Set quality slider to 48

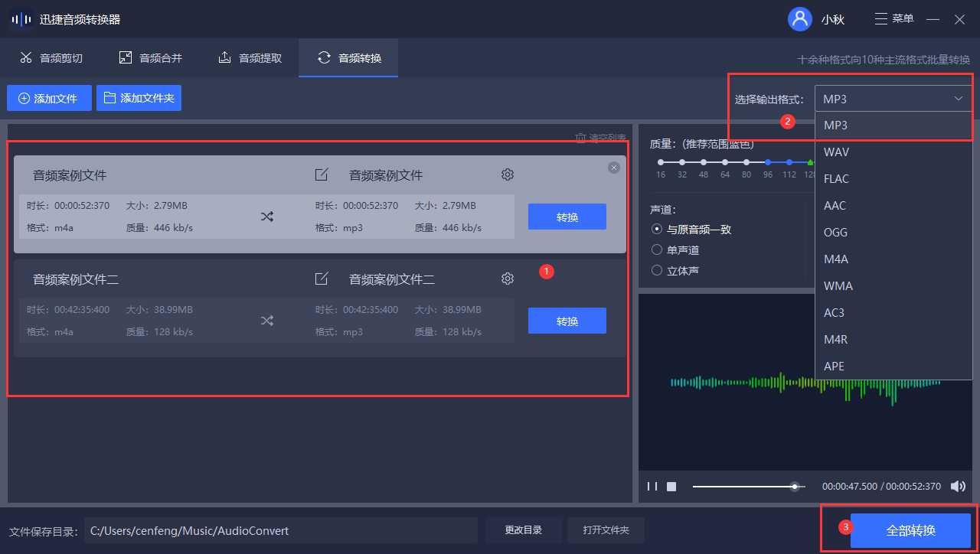coord(704,162)
